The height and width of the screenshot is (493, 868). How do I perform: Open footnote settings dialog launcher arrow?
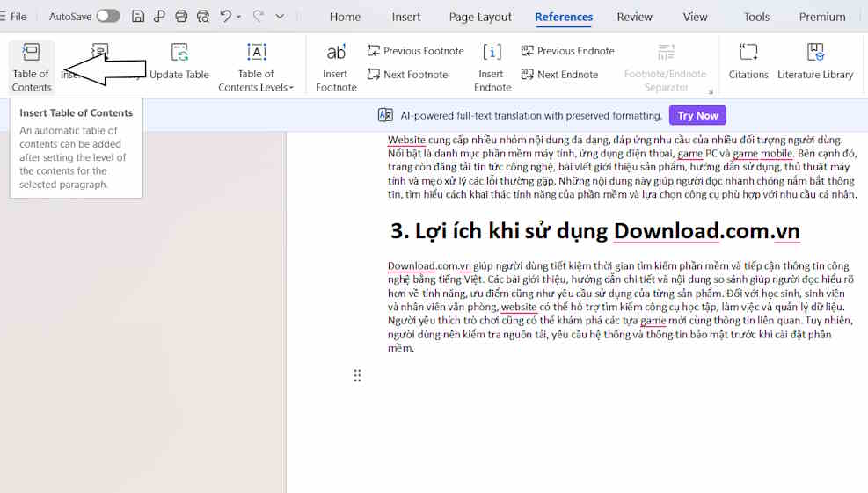(x=711, y=92)
